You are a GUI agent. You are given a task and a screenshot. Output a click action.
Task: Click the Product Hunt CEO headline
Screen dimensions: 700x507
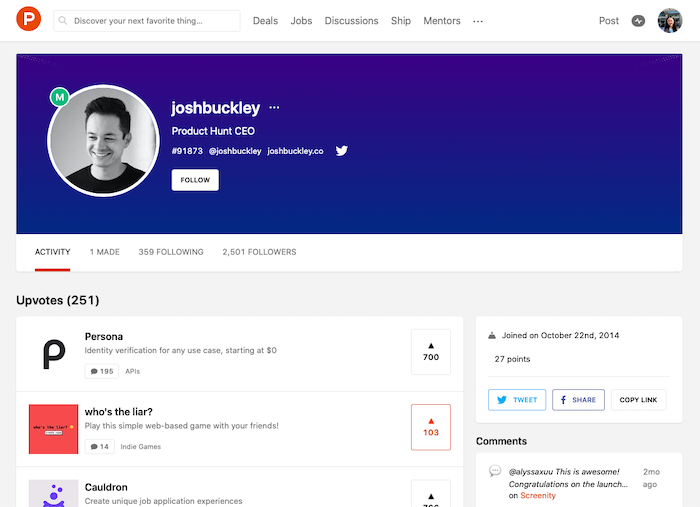213,131
